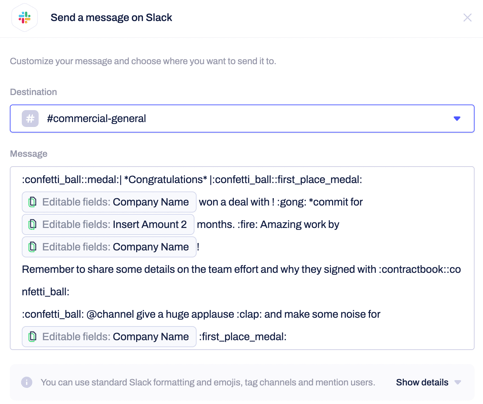Click the 'Remember to share some details' line

pyautogui.click(x=241, y=269)
